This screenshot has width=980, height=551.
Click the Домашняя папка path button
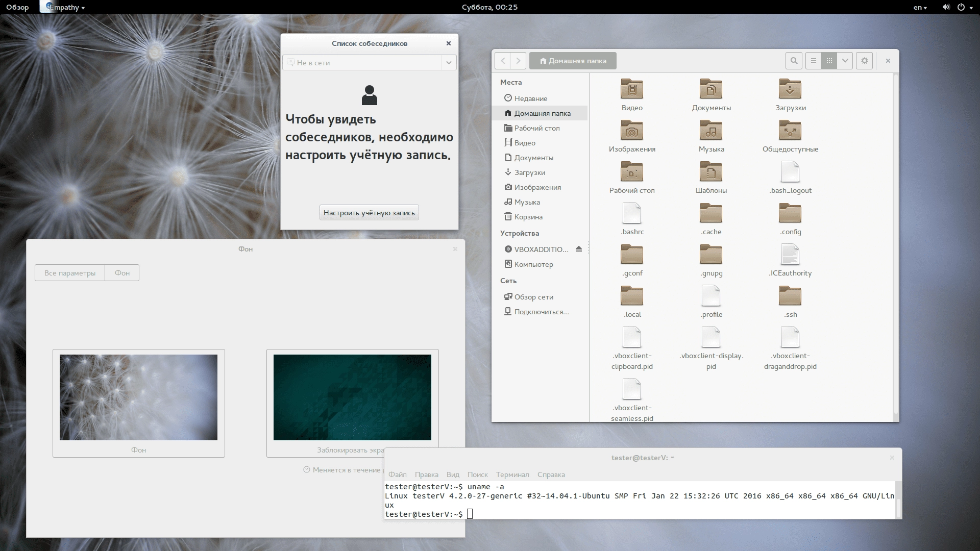(x=573, y=61)
